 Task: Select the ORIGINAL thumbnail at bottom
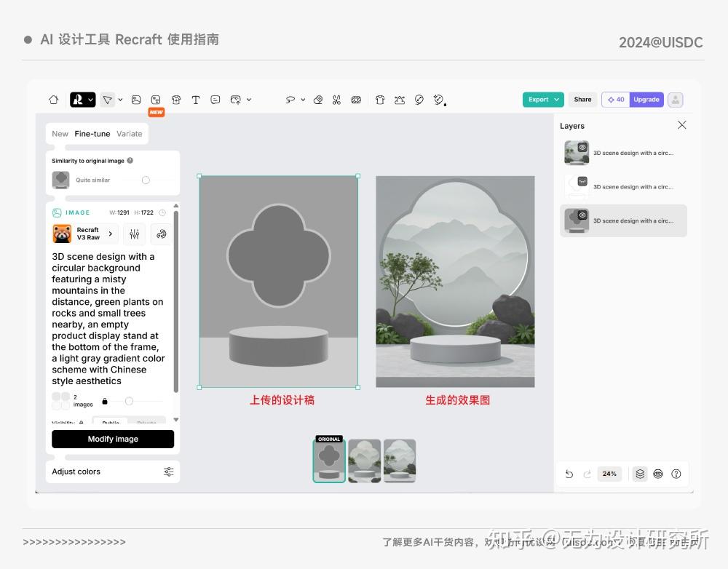pyautogui.click(x=328, y=461)
